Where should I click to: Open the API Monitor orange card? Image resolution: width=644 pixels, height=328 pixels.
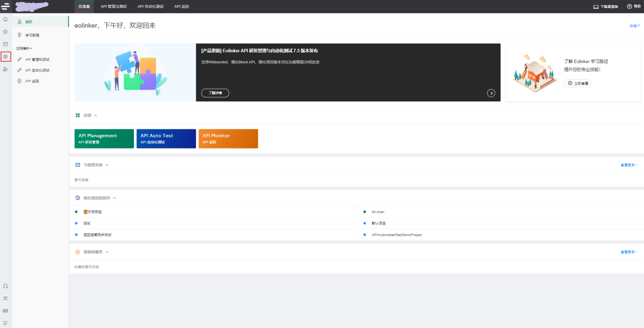tap(228, 138)
